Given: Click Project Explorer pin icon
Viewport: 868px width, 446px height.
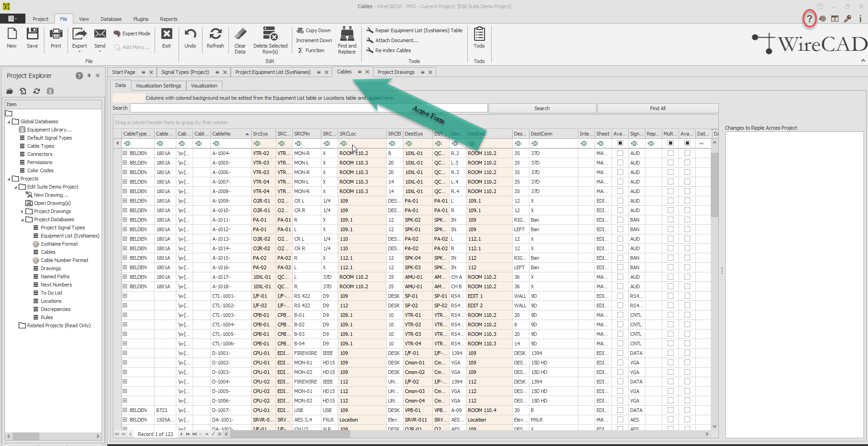Looking at the screenshot, I should pyautogui.click(x=89, y=76).
